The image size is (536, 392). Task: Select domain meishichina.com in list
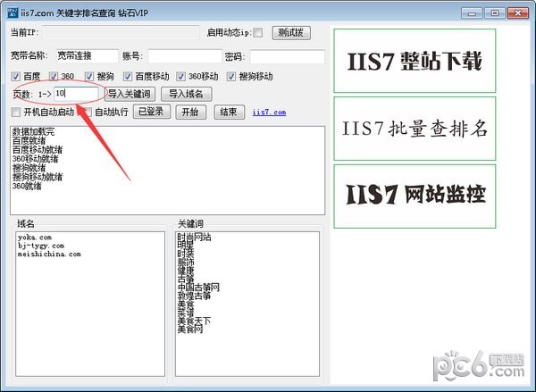[49, 254]
